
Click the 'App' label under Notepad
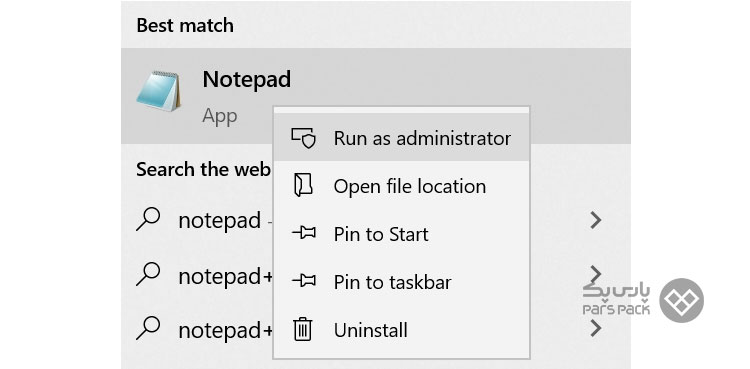pos(220,116)
